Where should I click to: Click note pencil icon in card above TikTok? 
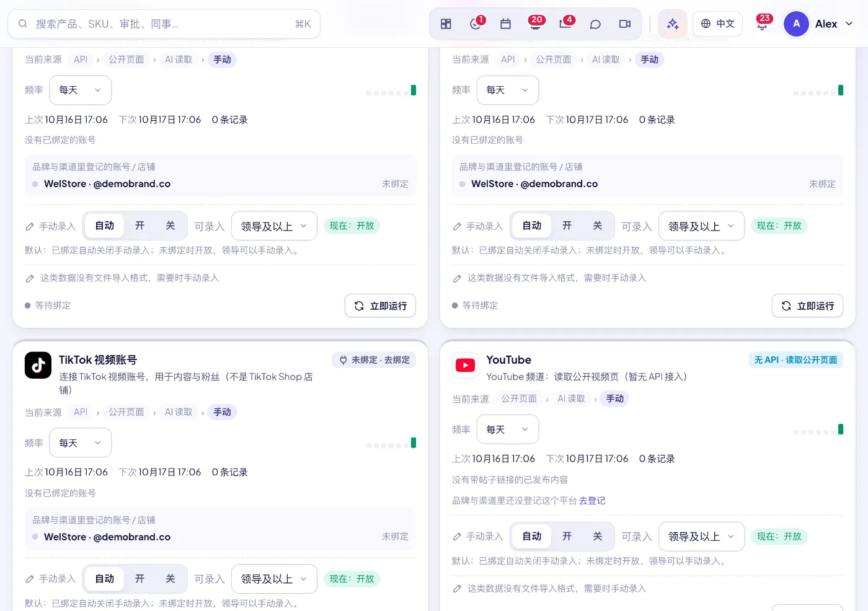coord(30,279)
